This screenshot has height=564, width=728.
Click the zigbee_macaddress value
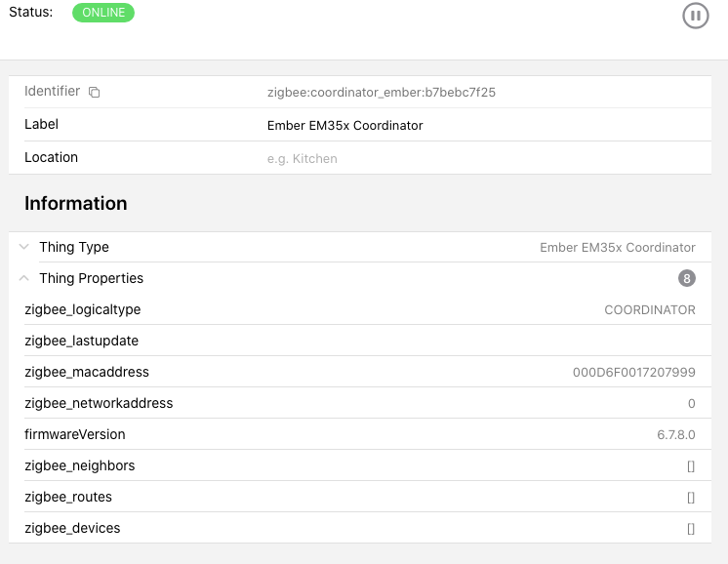tap(633, 373)
